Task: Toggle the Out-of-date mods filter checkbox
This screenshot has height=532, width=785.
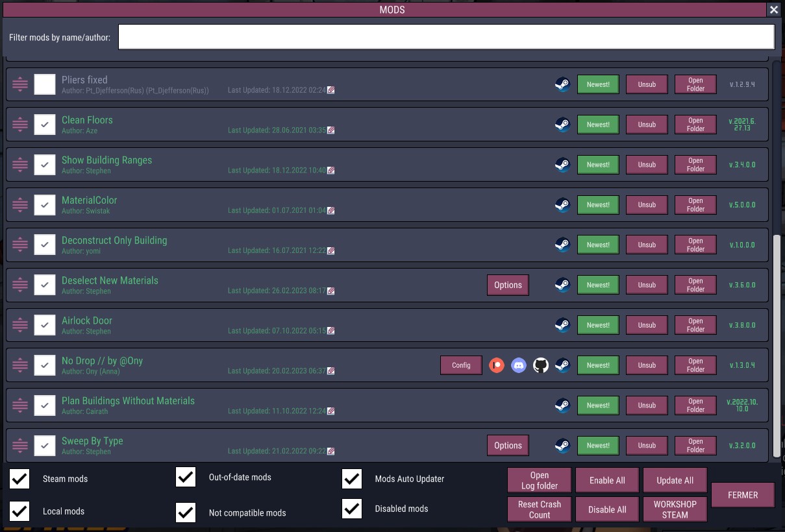Action: [x=186, y=478]
